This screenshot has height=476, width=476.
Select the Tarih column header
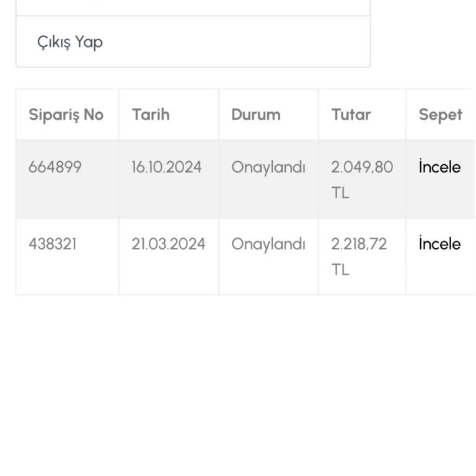coord(151,115)
